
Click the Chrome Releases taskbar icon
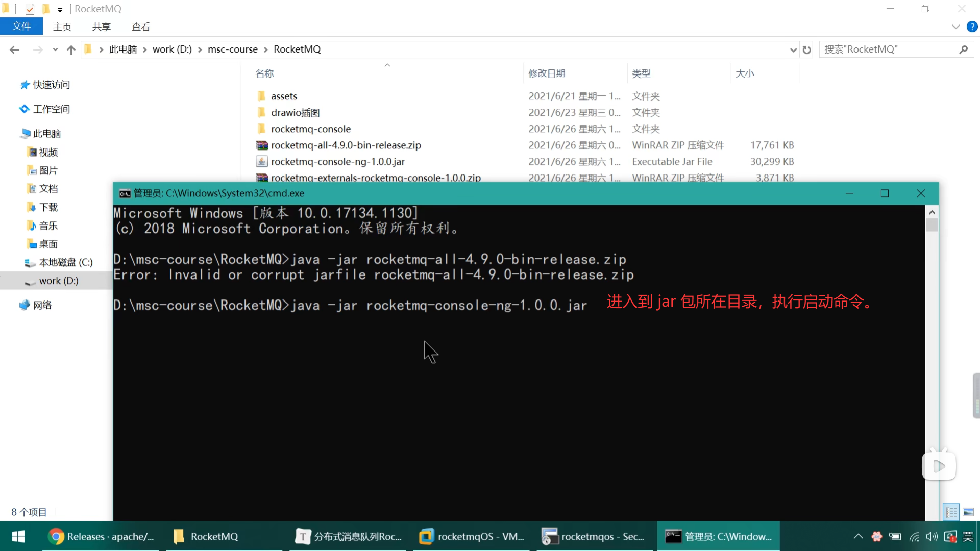[56, 536]
